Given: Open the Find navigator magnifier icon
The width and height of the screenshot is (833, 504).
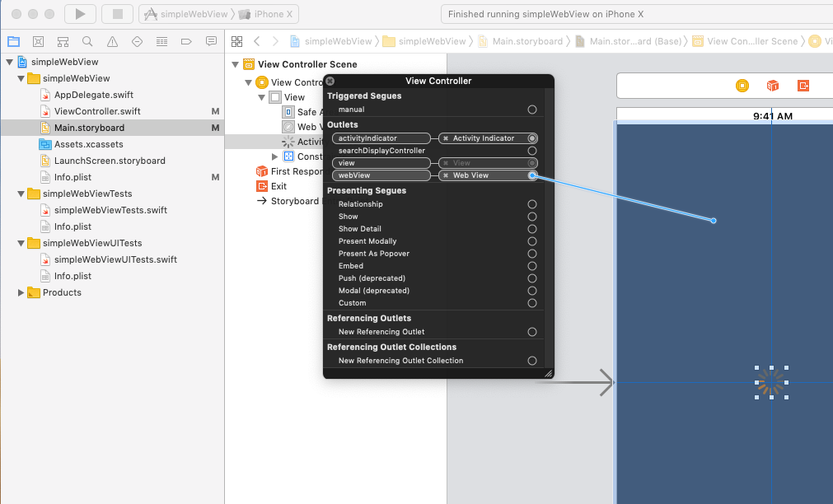Looking at the screenshot, I should point(87,41).
